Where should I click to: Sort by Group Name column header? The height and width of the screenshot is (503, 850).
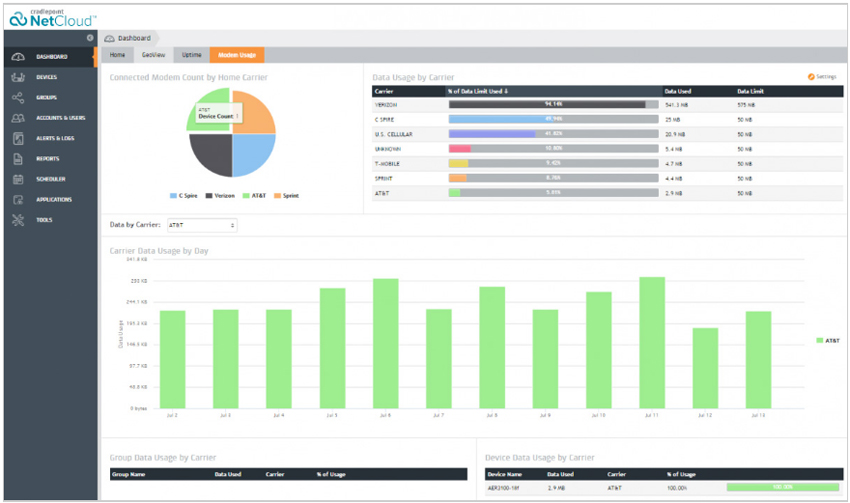coord(128,474)
